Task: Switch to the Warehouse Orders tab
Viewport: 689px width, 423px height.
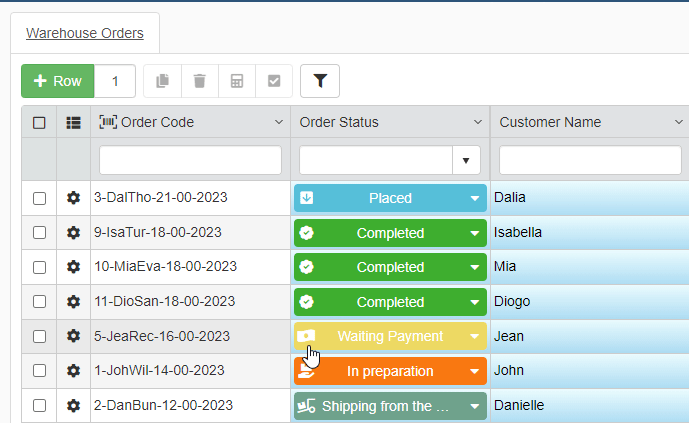Action: (85, 33)
